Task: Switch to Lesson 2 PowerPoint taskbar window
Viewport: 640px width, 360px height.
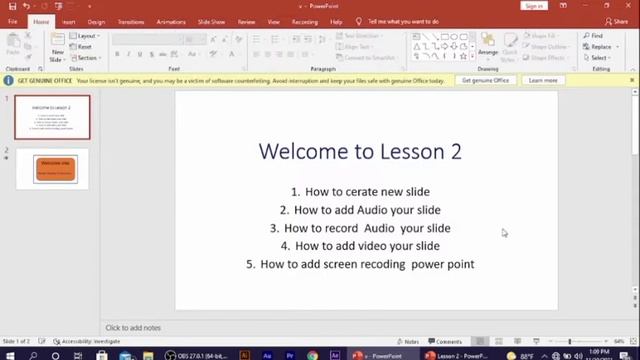Action: [x=457, y=355]
